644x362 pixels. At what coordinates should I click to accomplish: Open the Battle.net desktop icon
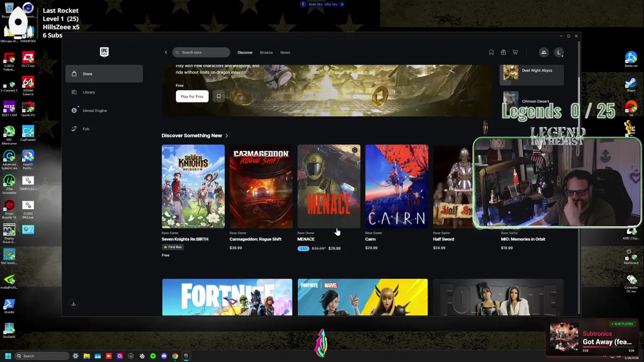[631, 60]
